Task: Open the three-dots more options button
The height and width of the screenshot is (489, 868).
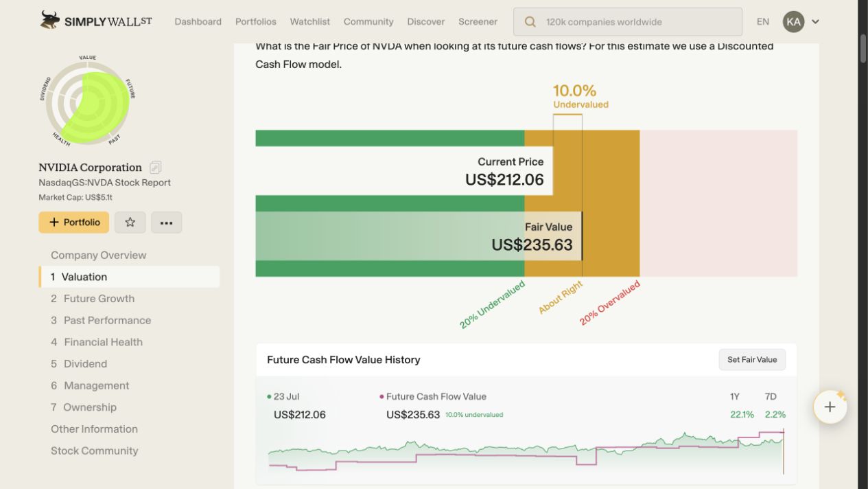Action: [166, 223]
